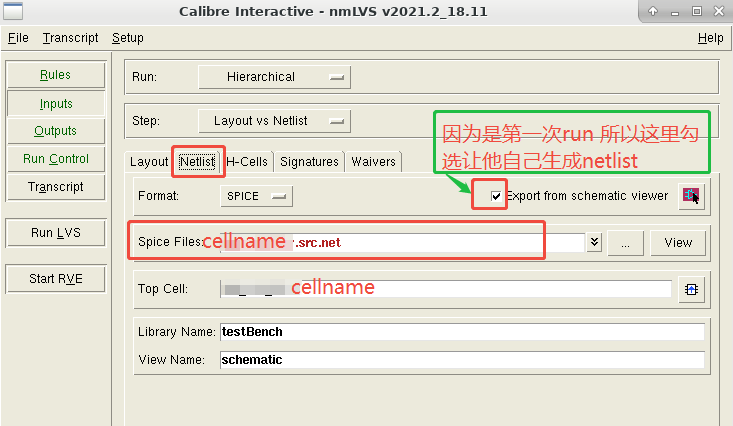Switch to the Netlist tab

tap(198, 162)
